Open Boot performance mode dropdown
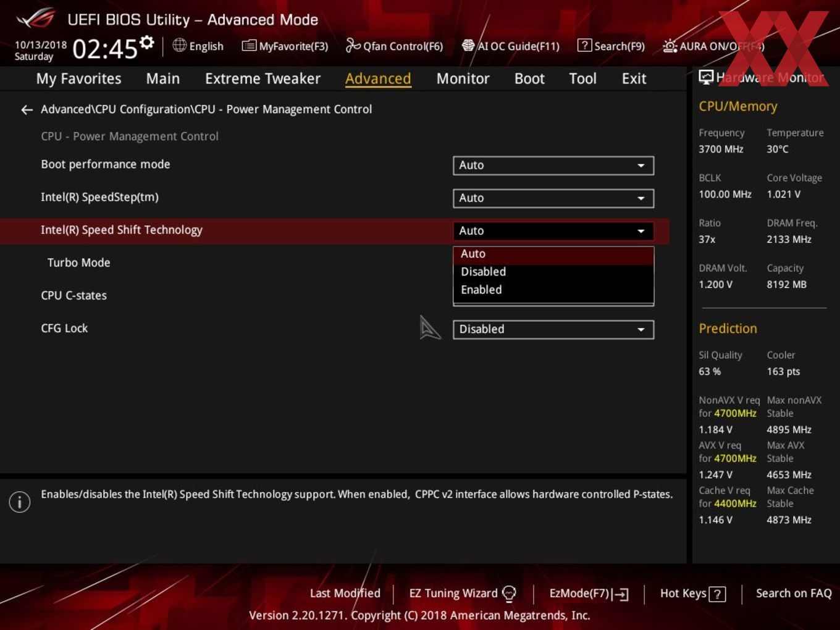840x630 pixels. (553, 166)
